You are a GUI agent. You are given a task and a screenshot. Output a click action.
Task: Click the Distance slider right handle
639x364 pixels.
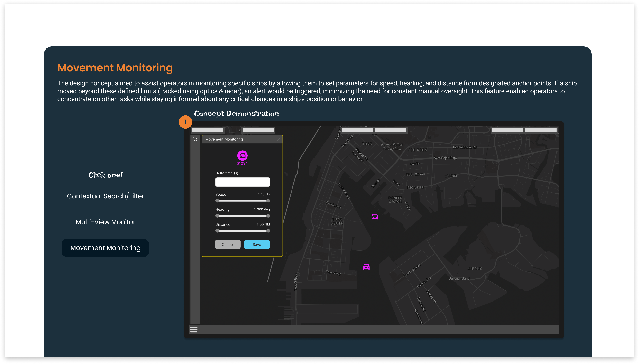click(x=268, y=231)
